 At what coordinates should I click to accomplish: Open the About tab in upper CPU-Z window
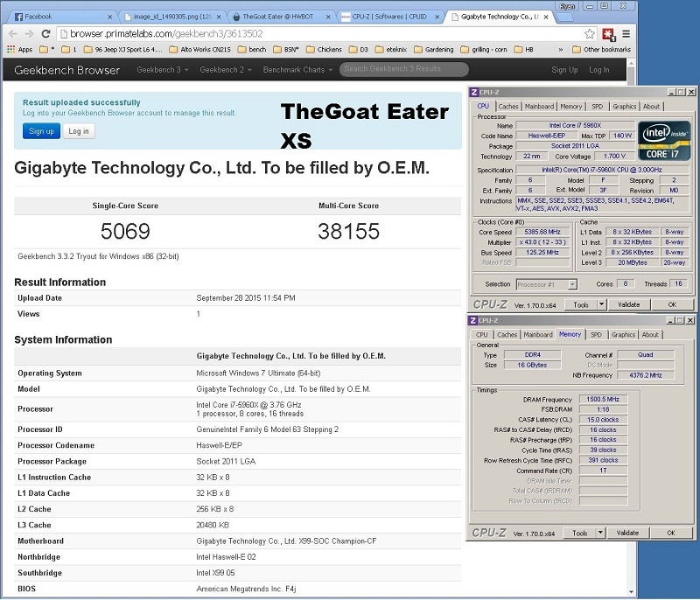pyautogui.click(x=651, y=106)
